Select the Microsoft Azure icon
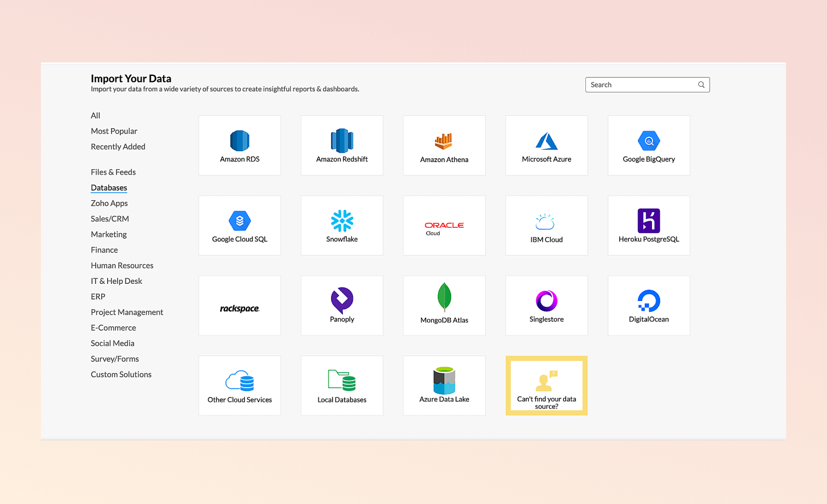Screen dimensions: 827x504 (546, 141)
